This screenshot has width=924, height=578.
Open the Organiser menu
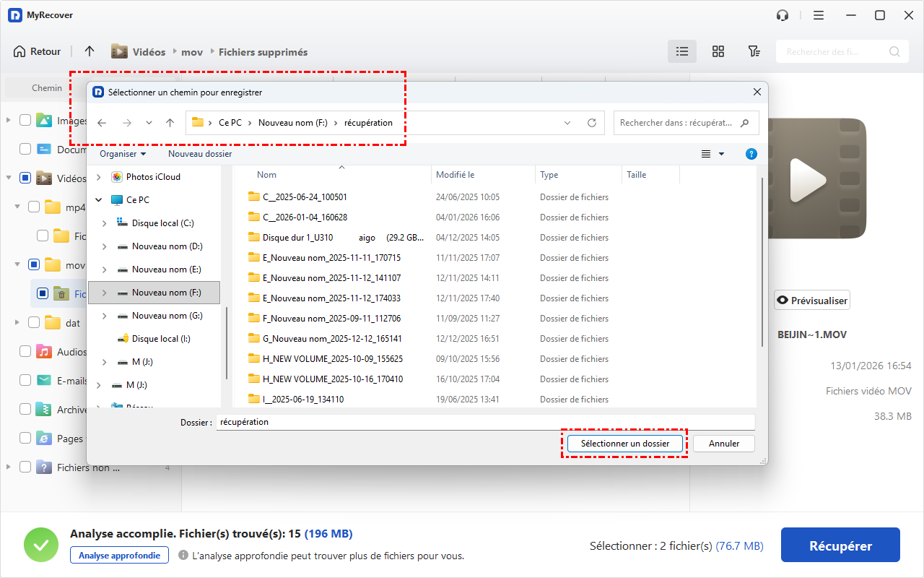[x=122, y=154]
